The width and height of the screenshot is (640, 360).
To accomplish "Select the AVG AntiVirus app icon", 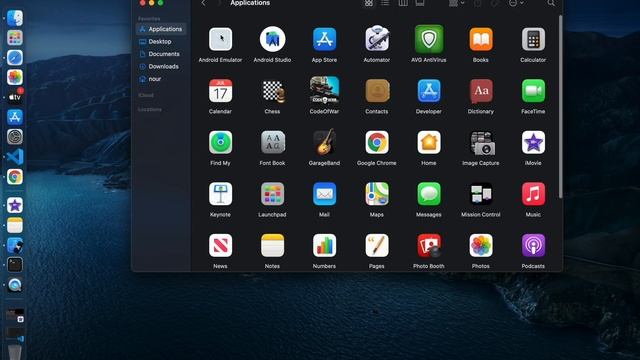I will 429,39.
